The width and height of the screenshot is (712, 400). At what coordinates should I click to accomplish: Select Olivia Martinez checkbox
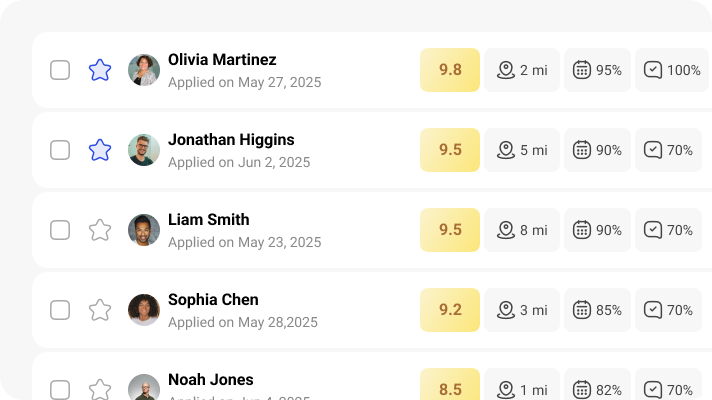[60, 70]
